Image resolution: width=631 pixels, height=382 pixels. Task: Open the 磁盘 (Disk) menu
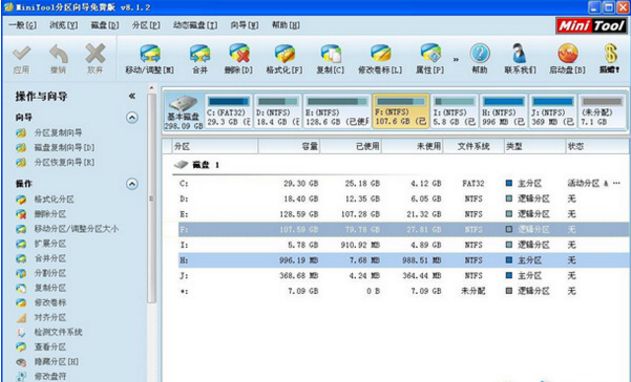tap(105, 25)
